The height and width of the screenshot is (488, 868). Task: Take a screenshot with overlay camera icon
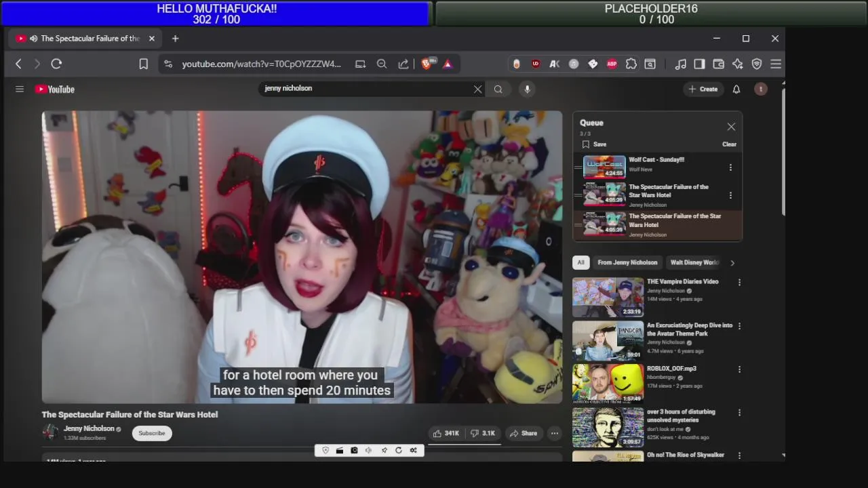coord(354,450)
